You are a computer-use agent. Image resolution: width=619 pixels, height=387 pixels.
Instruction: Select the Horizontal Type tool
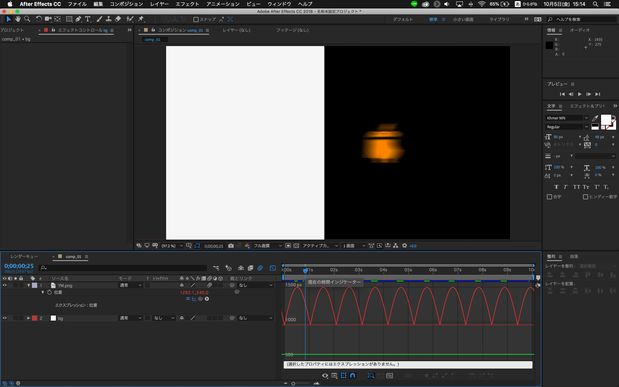tap(88, 19)
